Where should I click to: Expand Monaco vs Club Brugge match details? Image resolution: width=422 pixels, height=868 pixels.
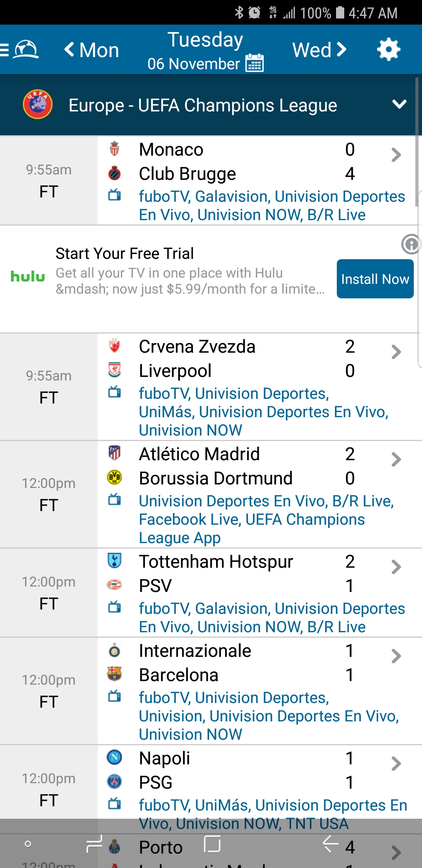click(x=396, y=155)
